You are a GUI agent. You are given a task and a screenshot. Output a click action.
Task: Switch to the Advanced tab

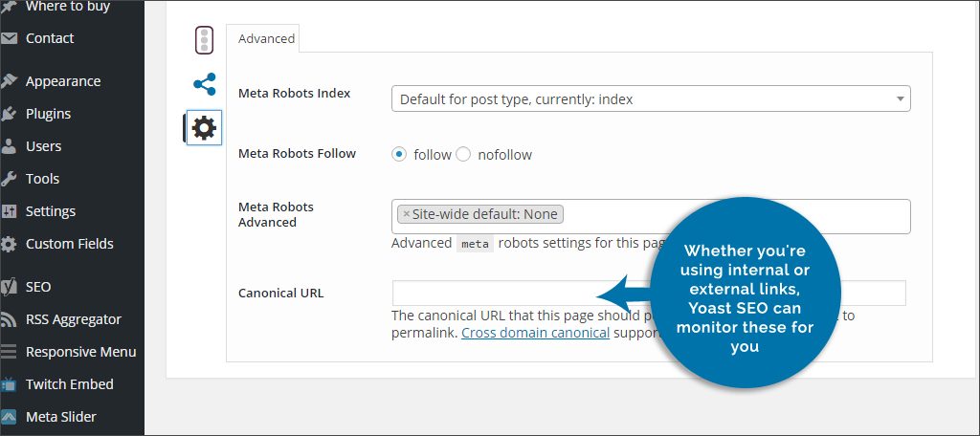[x=266, y=38]
